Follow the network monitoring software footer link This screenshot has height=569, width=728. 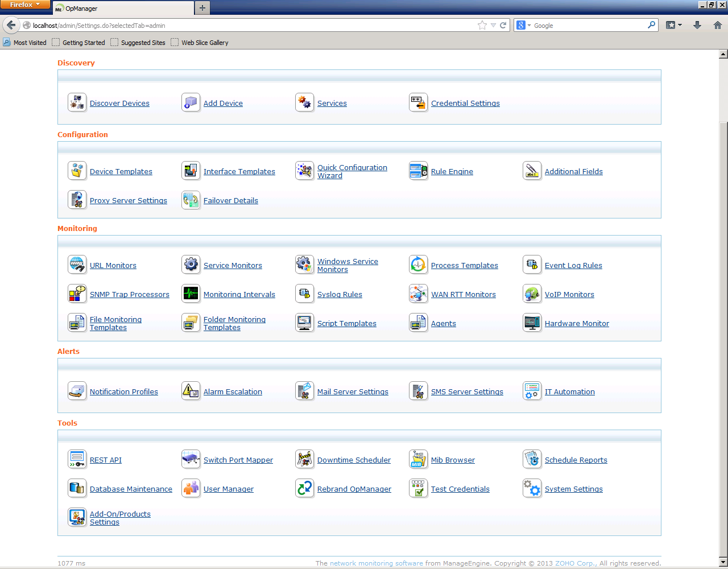tap(377, 563)
